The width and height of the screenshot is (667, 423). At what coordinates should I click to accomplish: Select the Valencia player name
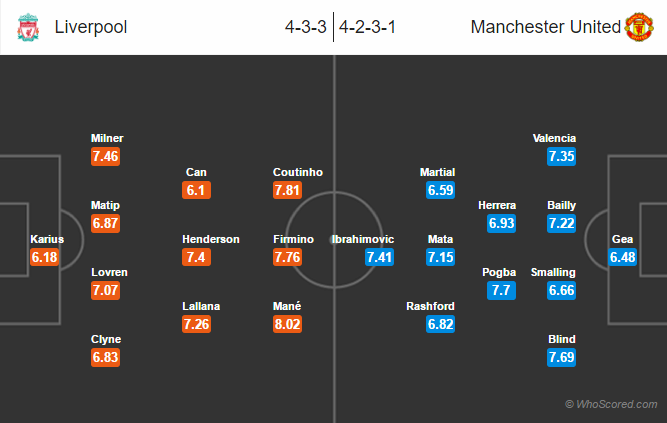[555, 138]
